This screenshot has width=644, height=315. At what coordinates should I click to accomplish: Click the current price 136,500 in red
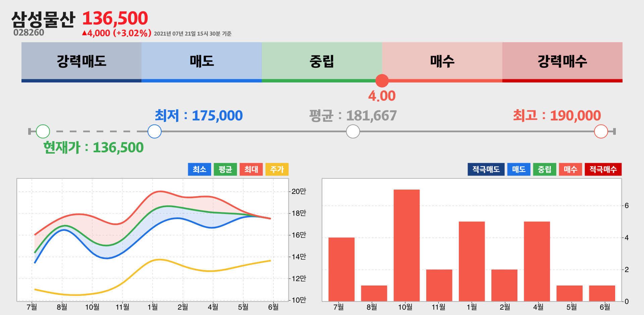[x=115, y=18]
